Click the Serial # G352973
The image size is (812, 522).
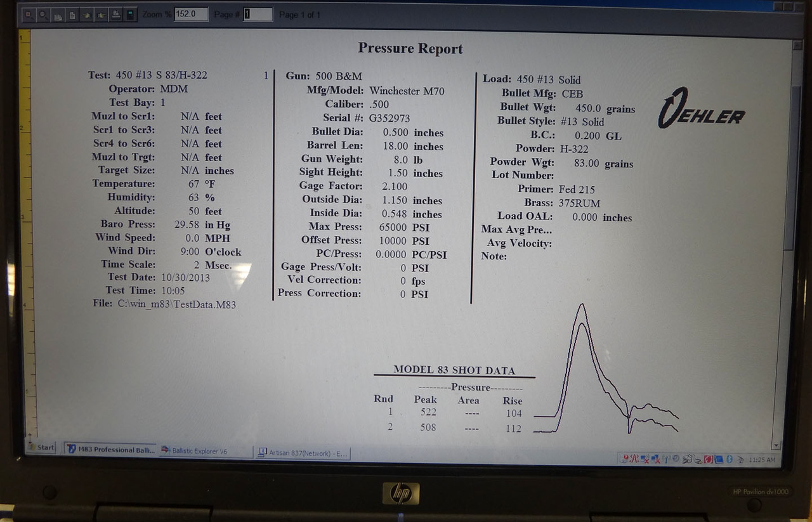[389, 118]
